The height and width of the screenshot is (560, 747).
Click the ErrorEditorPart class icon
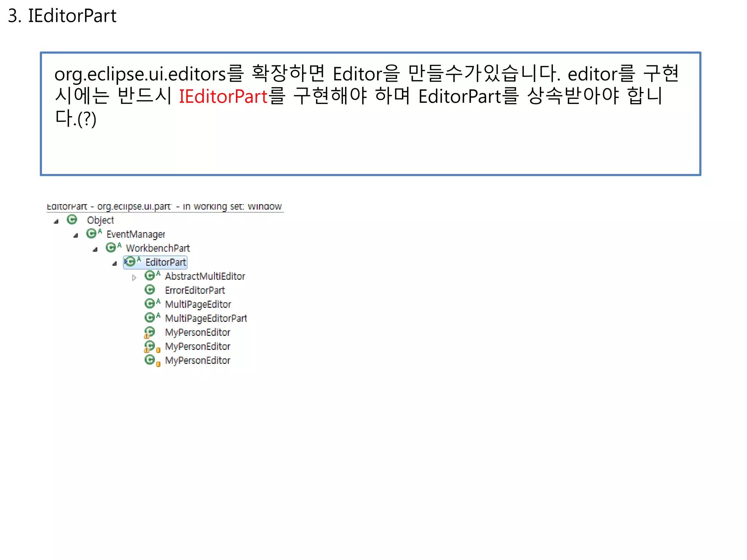tap(150, 289)
